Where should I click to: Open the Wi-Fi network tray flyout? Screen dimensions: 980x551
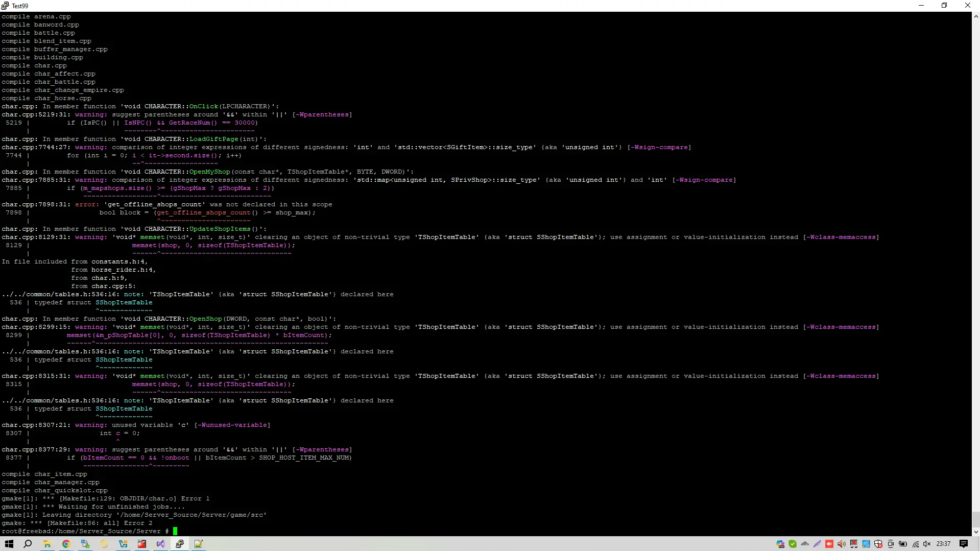(915, 544)
